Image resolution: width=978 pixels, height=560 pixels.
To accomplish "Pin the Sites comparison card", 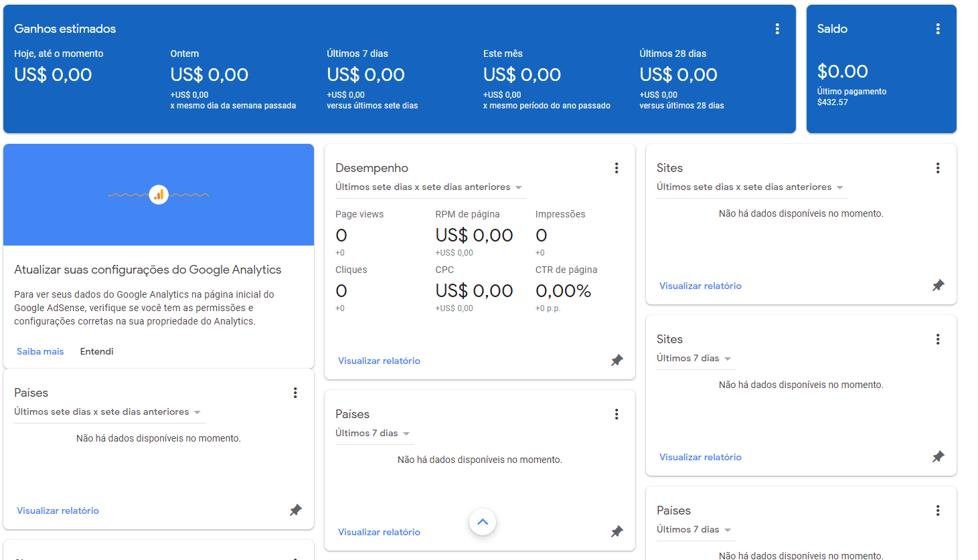I will tap(939, 286).
